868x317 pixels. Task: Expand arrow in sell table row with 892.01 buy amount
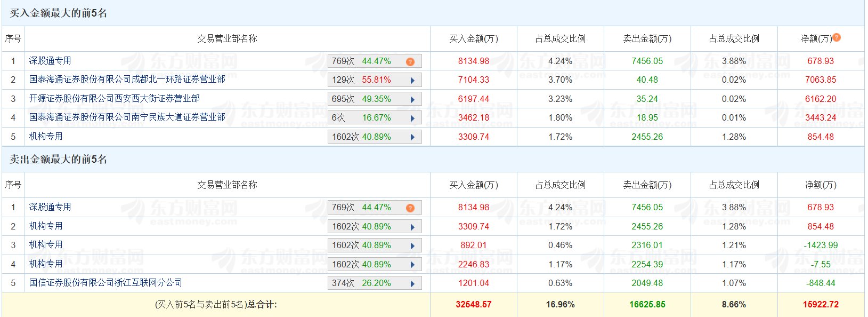click(x=412, y=246)
